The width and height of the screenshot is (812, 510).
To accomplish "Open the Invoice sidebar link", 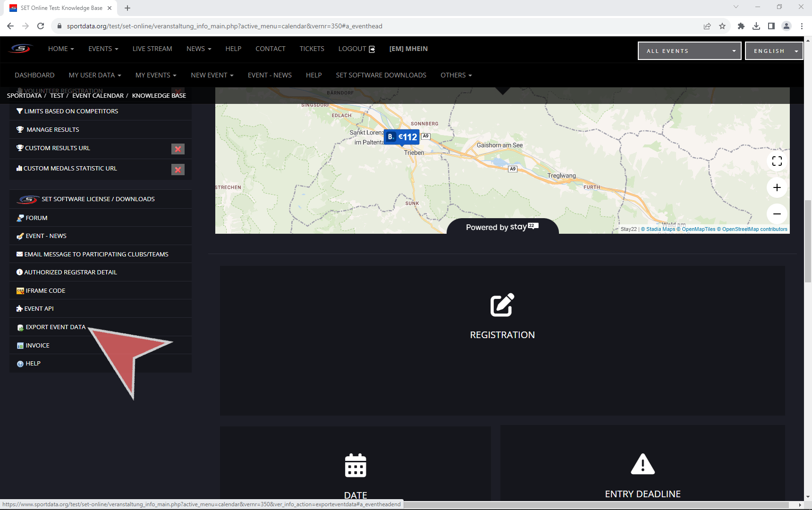I will (x=37, y=345).
